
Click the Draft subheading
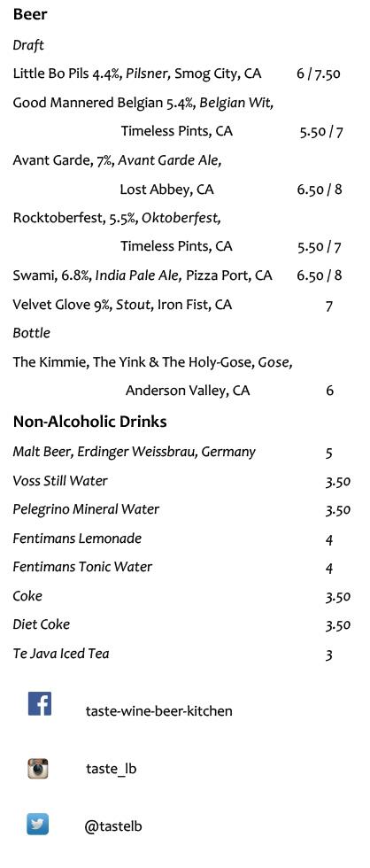tap(28, 45)
